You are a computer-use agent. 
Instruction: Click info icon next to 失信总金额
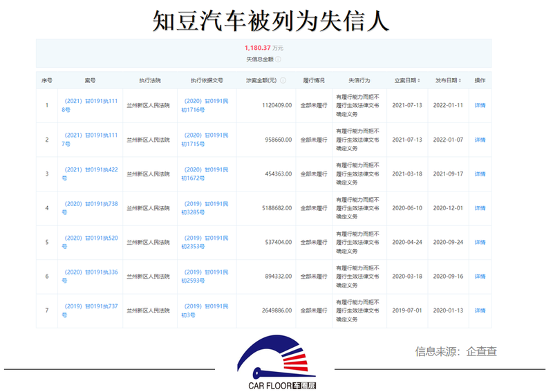coord(279,59)
